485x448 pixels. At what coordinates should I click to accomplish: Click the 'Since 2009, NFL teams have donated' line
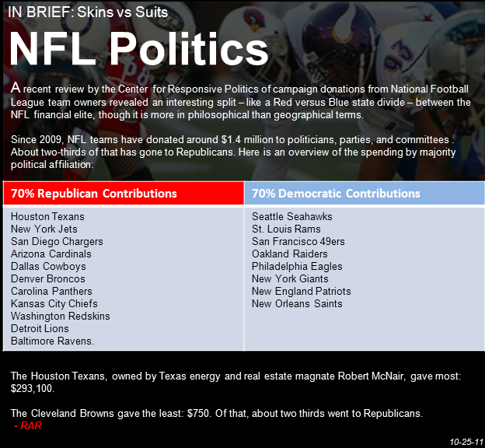[x=232, y=140]
